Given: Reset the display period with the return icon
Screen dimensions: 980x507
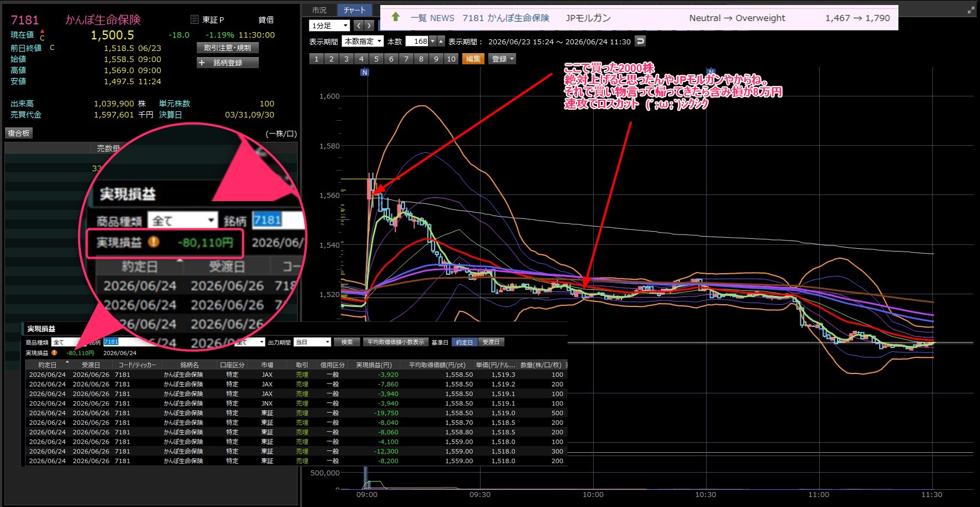Looking at the screenshot, I should point(640,41).
